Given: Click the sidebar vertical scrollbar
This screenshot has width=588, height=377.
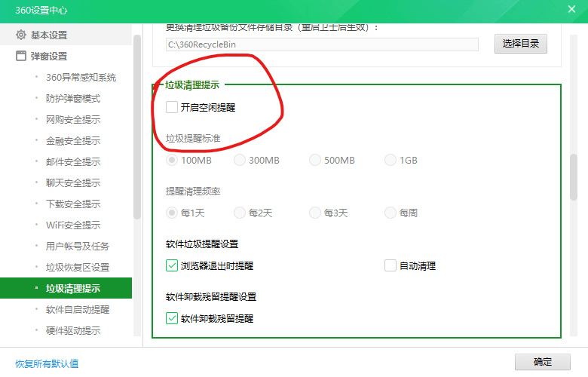Looking at the screenshot, I should pyautogui.click(x=137, y=127).
